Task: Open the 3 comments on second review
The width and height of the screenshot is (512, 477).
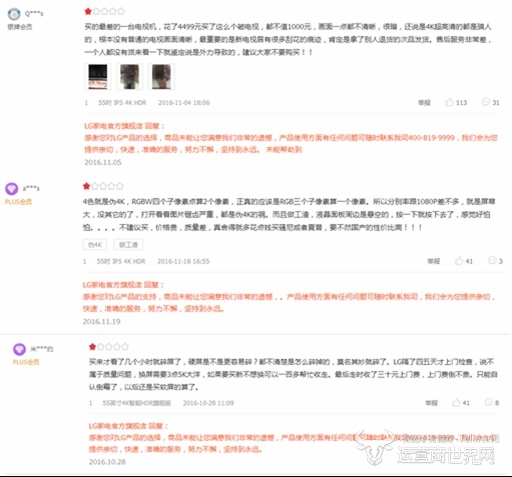Action: tap(495, 261)
